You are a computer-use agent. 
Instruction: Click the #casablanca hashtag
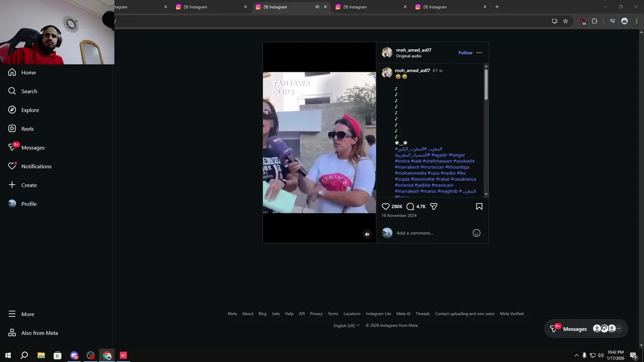463,179
